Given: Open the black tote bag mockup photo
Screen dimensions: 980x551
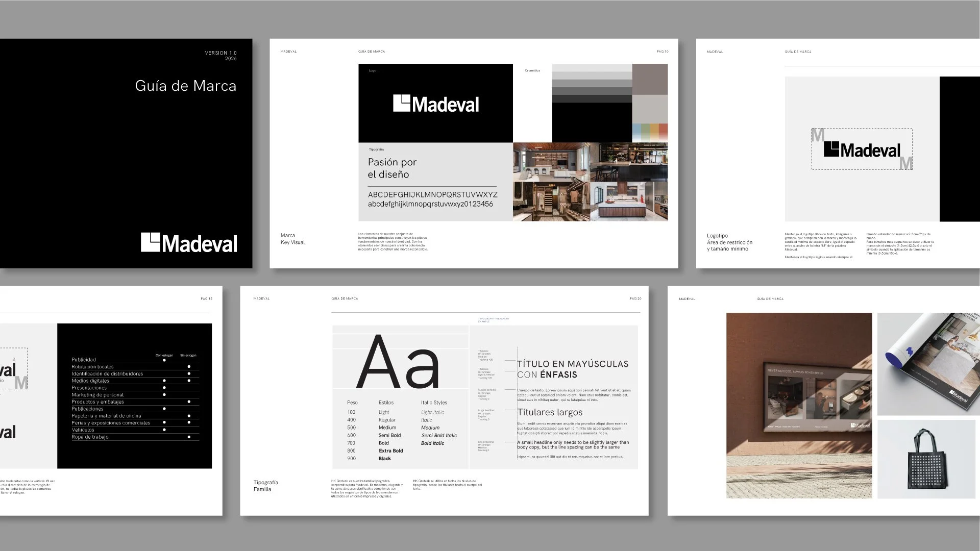Looking at the screenshot, I should pos(926,459).
